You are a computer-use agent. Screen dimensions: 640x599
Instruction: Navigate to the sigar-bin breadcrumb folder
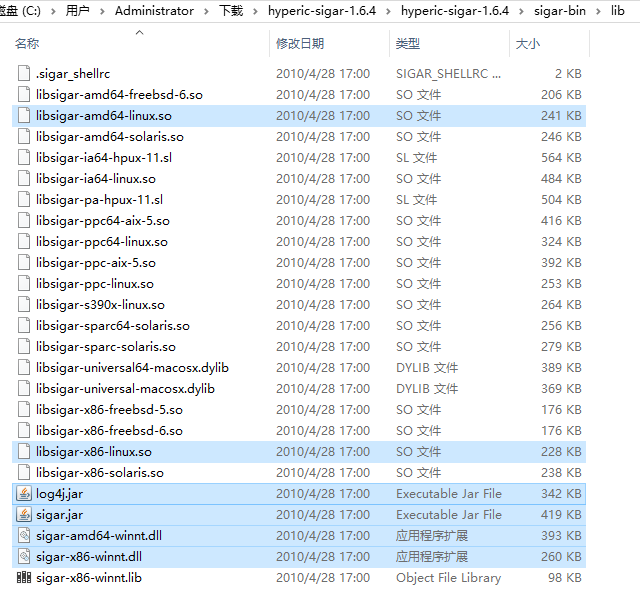560,11
